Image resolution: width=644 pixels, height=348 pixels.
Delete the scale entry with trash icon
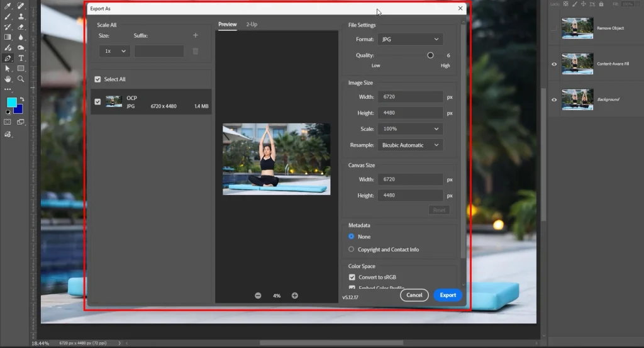point(196,51)
